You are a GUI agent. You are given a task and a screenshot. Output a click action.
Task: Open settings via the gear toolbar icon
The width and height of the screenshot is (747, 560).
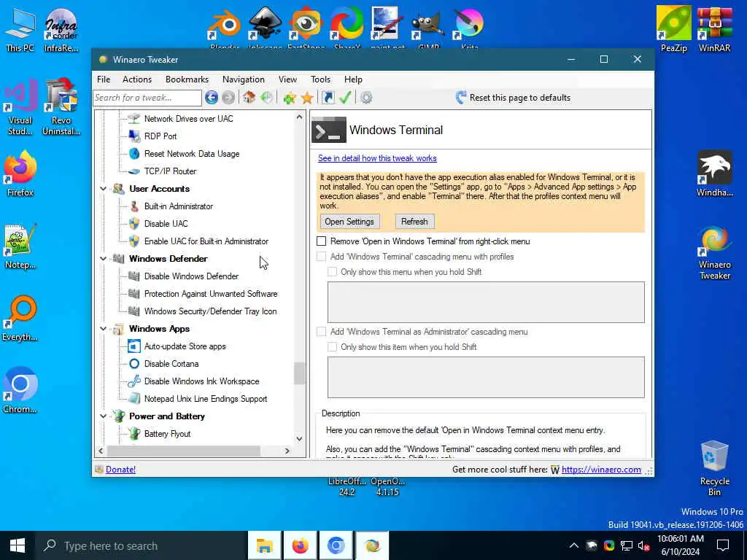click(366, 98)
